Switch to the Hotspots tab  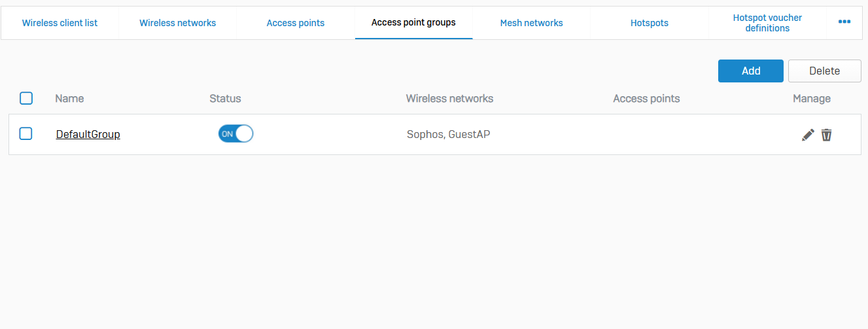[x=649, y=23]
